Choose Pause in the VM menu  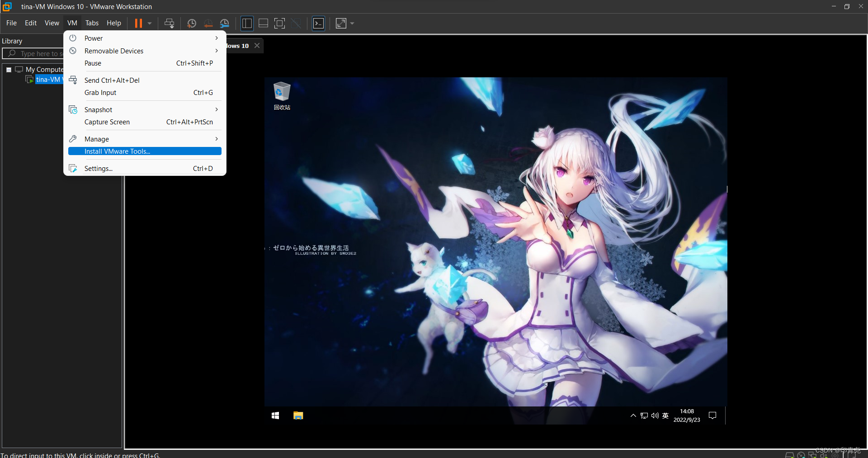(145, 63)
